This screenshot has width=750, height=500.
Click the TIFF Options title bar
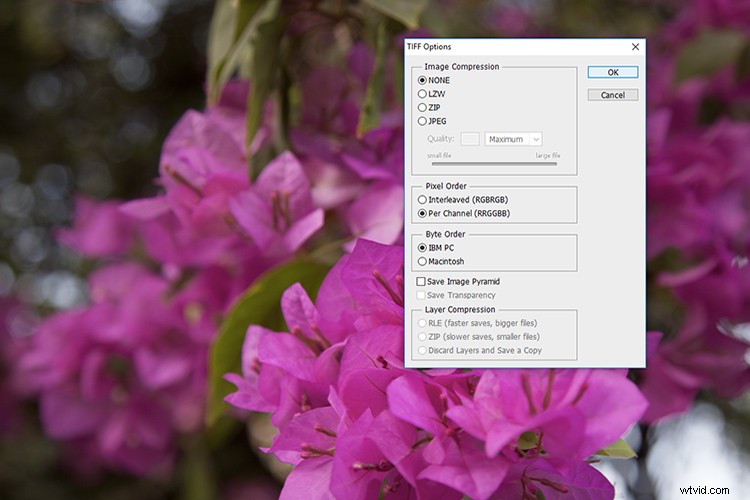(x=500, y=46)
